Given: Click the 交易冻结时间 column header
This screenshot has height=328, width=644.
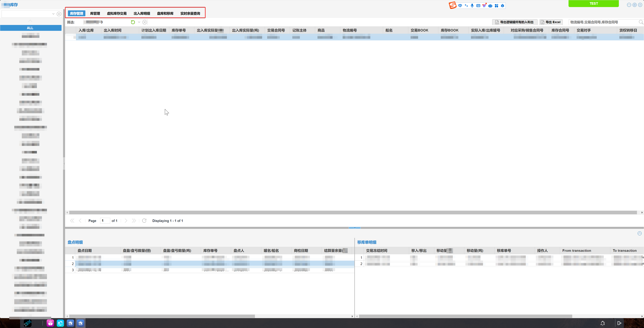Looking at the screenshot, I should [387, 251].
